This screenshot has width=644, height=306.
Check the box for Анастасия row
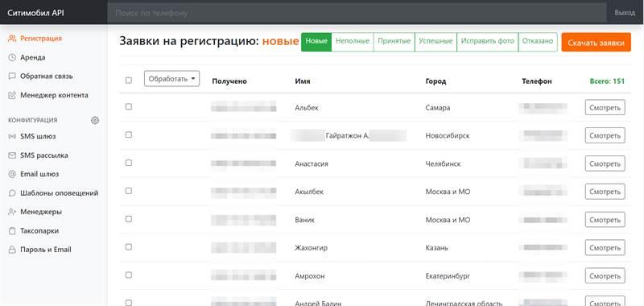click(x=129, y=163)
